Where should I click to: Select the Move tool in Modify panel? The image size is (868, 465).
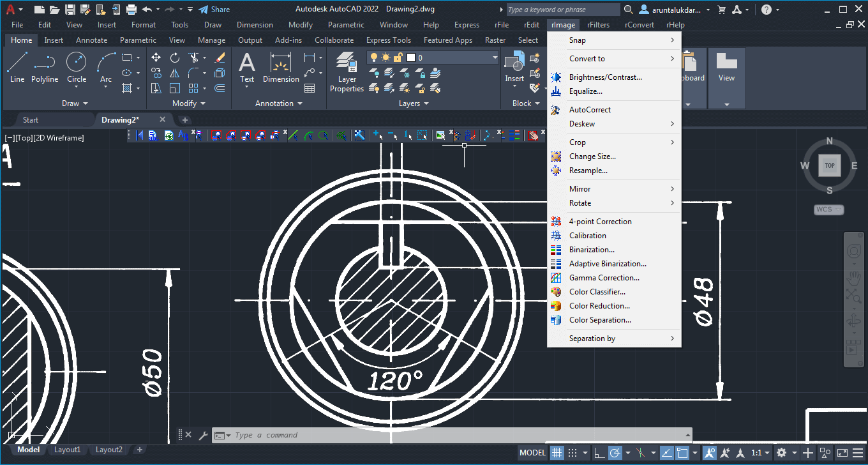(156, 57)
